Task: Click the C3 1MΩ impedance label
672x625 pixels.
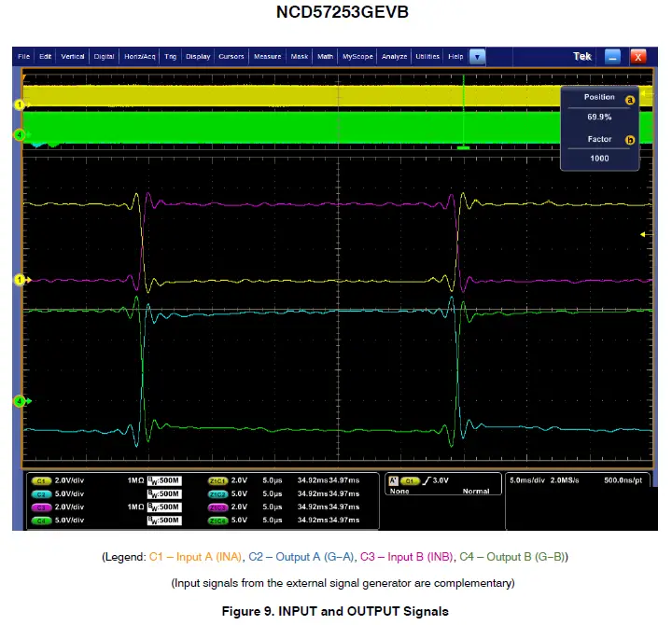Action: pos(135,507)
